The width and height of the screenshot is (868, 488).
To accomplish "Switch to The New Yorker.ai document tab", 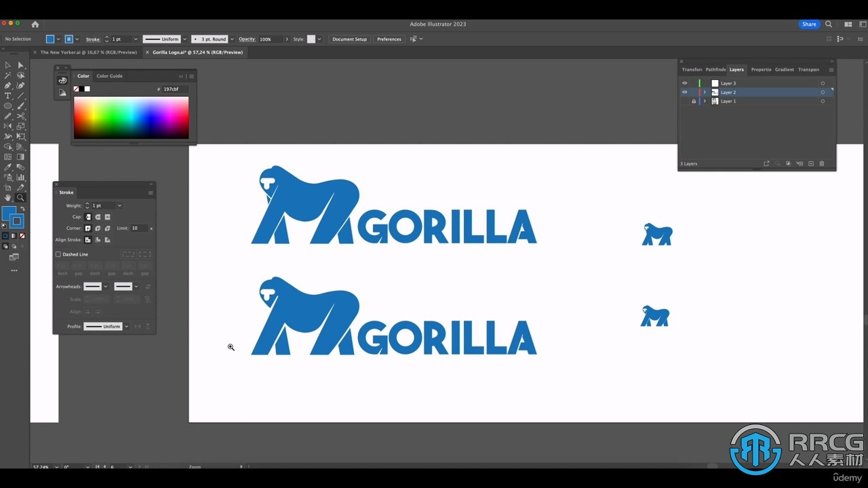I will (88, 52).
